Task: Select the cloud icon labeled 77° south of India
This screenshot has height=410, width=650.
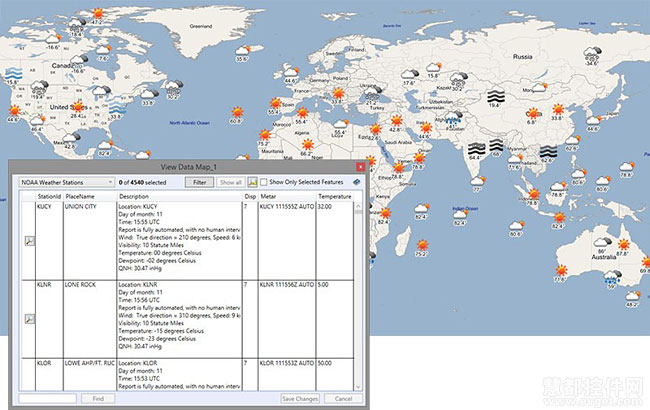Action: click(477, 181)
